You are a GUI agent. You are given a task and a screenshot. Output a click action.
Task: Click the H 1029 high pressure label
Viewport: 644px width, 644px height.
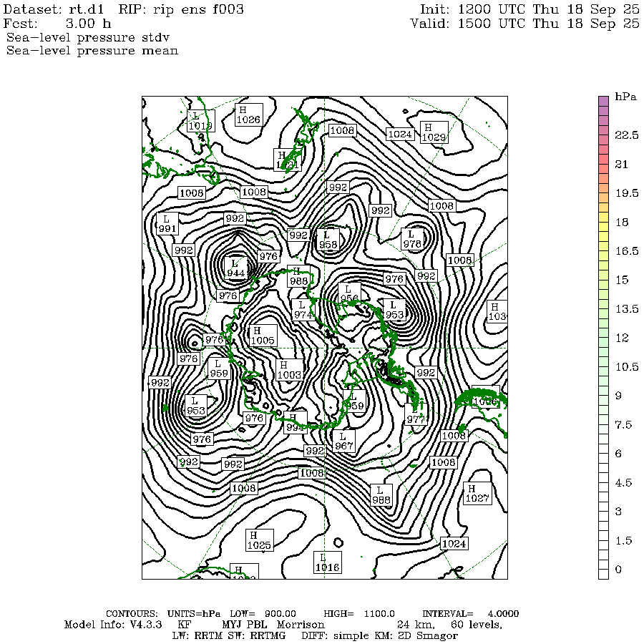[x=434, y=132]
